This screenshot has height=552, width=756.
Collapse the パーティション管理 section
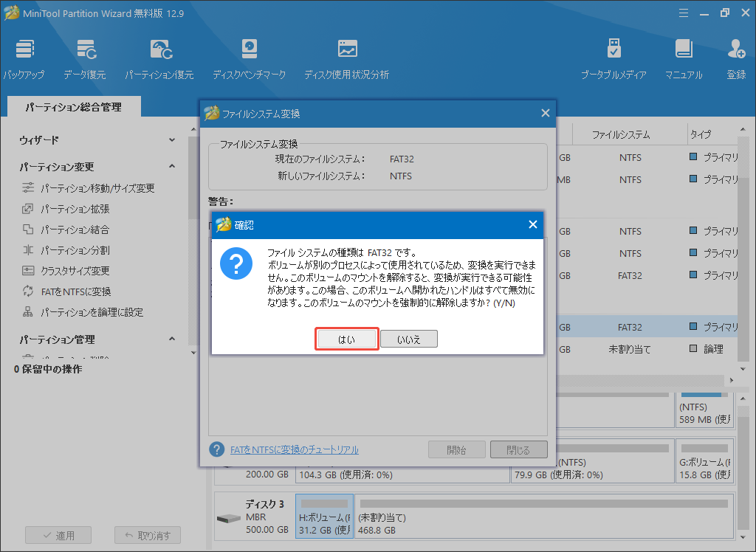point(172,339)
